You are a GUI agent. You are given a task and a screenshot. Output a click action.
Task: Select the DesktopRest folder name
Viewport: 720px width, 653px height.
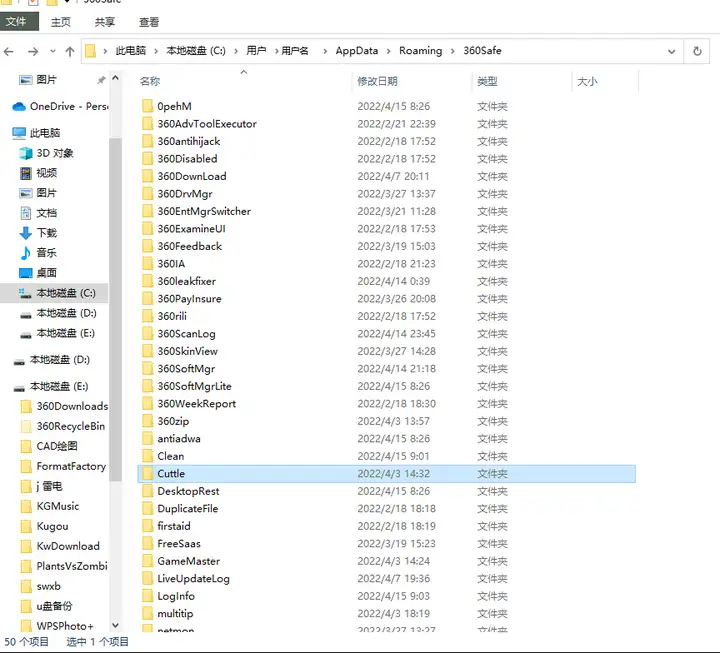tap(188, 491)
